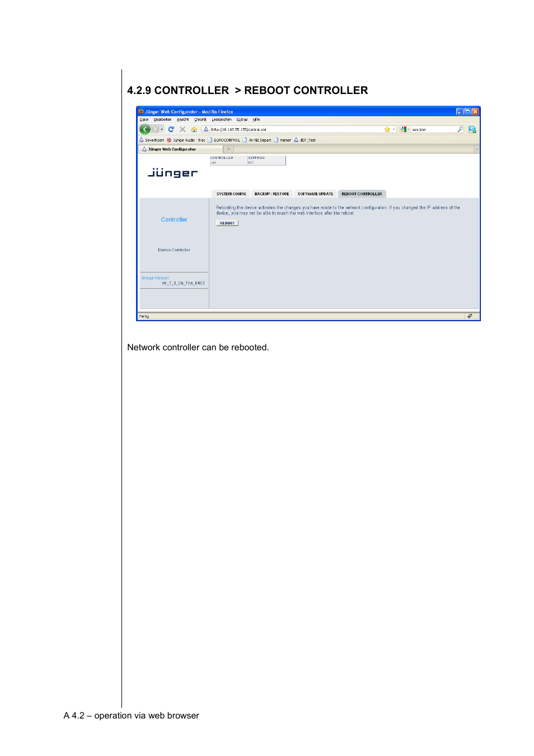Viewport: 534px width, 756px height.
Task: Select the Jünger Web Configurator browser tab
Action: [180, 149]
